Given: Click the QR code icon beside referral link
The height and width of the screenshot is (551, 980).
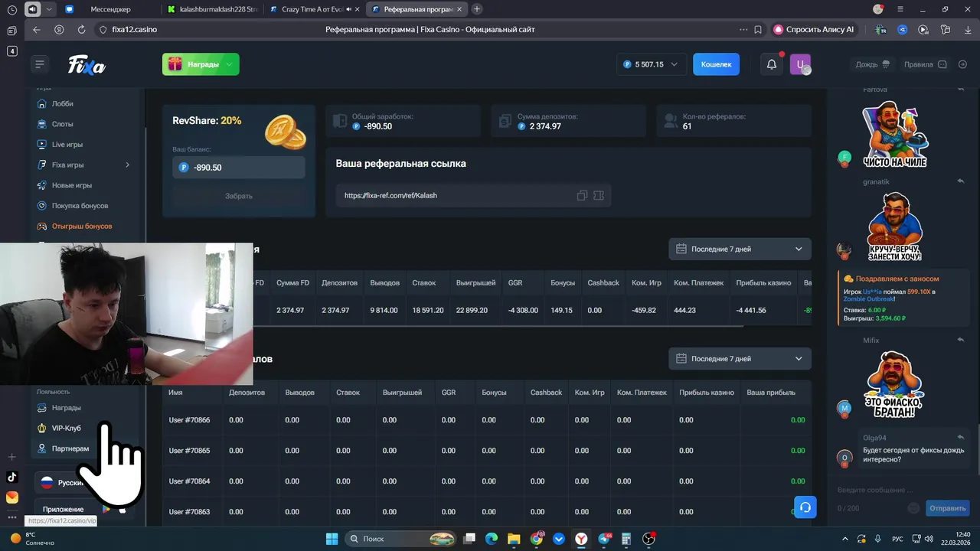Looking at the screenshot, I should point(599,195).
